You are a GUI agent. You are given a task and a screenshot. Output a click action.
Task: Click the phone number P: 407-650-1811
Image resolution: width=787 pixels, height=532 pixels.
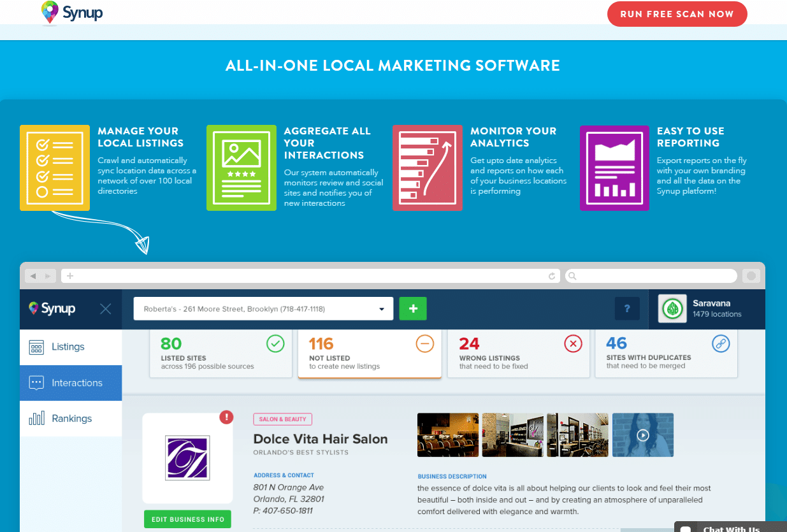point(283,510)
